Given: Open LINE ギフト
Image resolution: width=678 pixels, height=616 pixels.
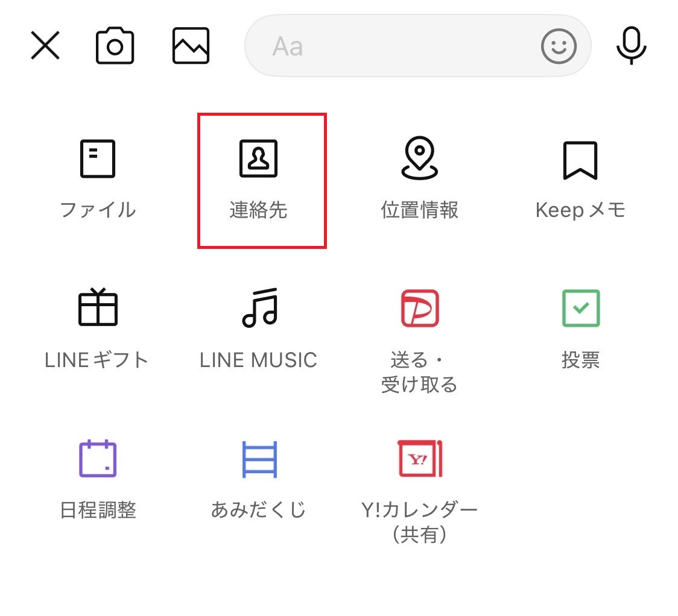Looking at the screenshot, I should pyautogui.click(x=97, y=325).
